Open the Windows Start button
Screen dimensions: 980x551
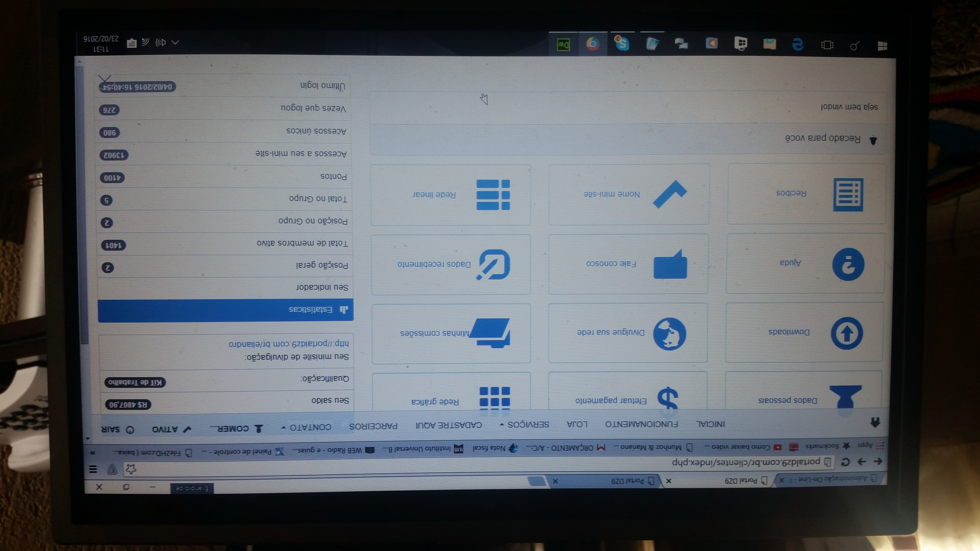pyautogui.click(x=883, y=46)
